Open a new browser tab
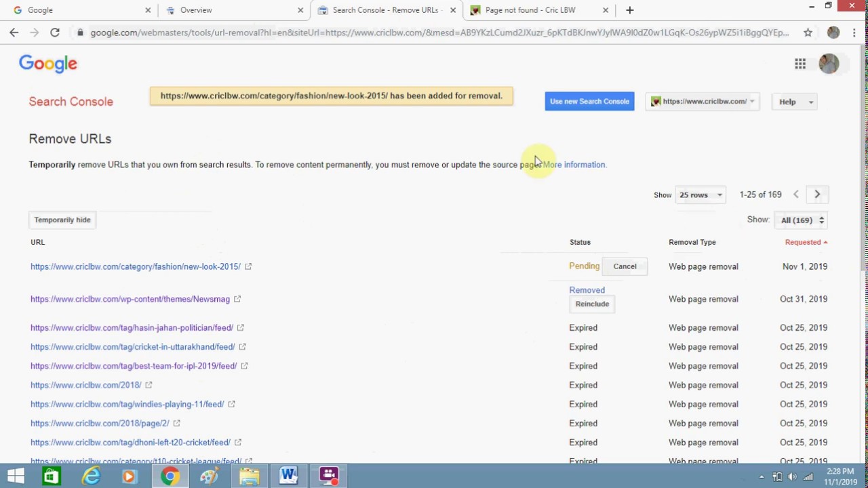The image size is (868, 488). pos(629,10)
